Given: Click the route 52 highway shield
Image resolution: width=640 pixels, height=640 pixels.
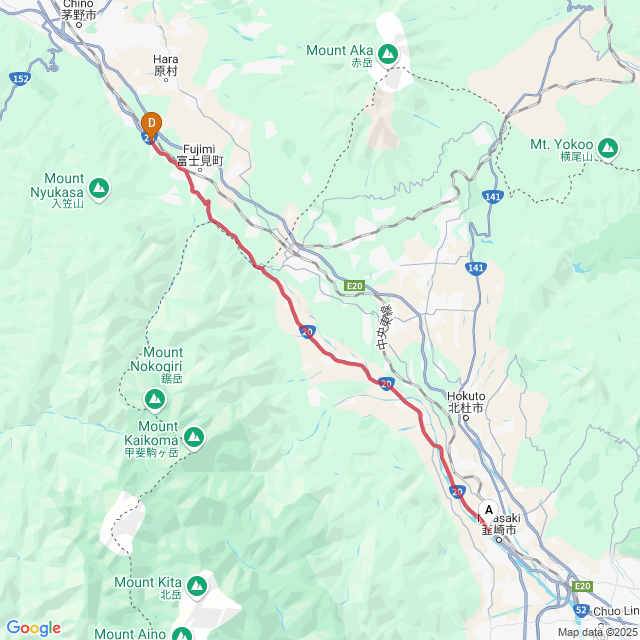Looking at the screenshot, I should point(581,611).
